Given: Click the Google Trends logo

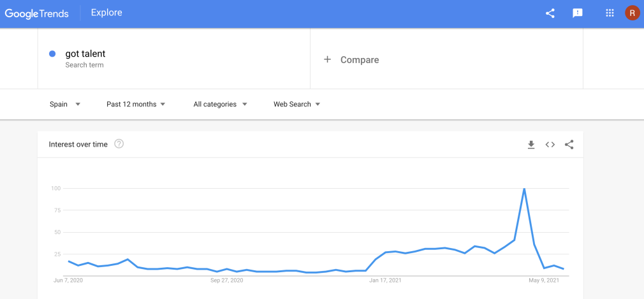Looking at the screenshot, I should 36,13.
